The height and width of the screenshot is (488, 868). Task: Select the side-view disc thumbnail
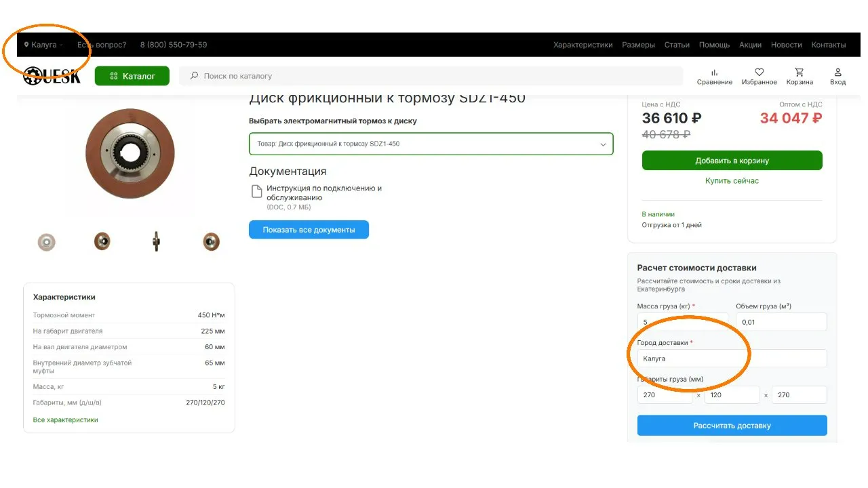[x=156, y=241]
